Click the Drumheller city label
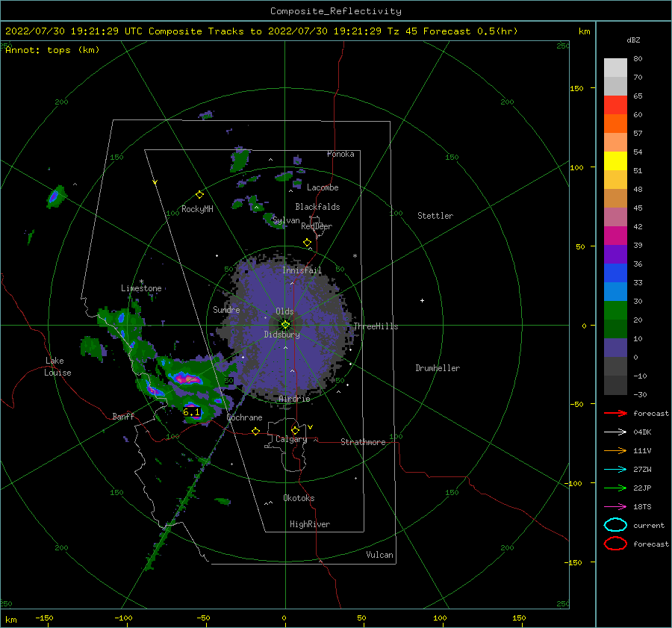This screenshot has width=672, height=628. pyautogui.click(x=438, y=368)
